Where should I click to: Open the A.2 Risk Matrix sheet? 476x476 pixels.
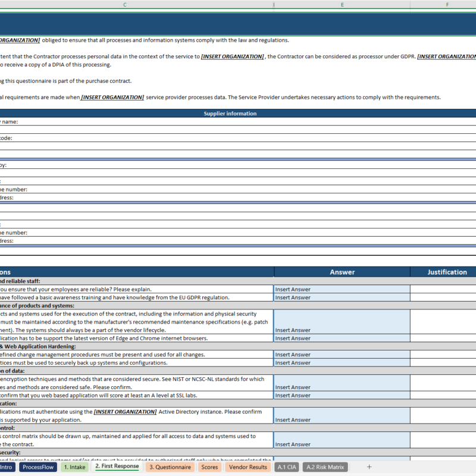click(325, 467)
